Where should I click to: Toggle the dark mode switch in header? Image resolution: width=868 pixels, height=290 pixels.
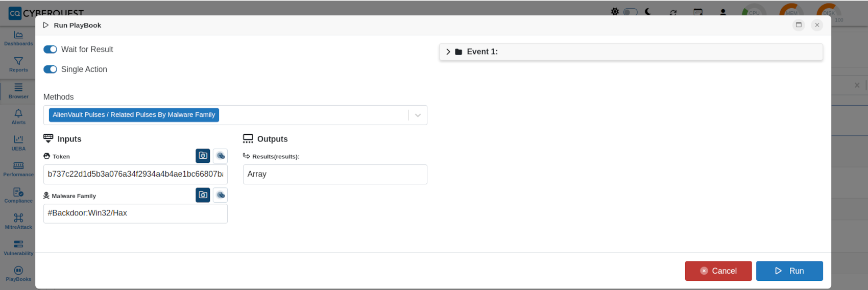coord(631,12)
